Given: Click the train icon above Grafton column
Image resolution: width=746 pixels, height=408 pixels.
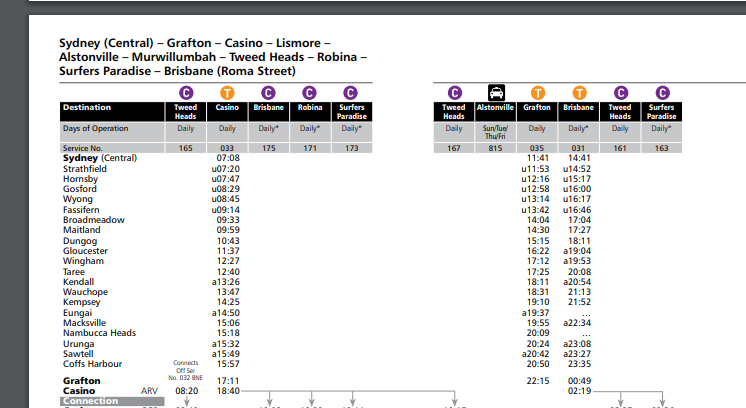Looking at the screenshot, I should pyautogui.click(x=537, y=92).
